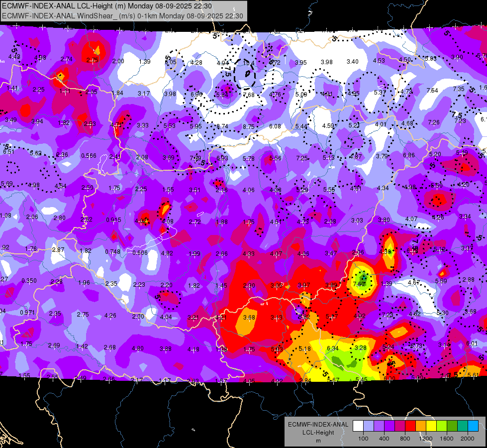Click the wind shear value 3.90
The image size is (487, 448).
[457, 57]
